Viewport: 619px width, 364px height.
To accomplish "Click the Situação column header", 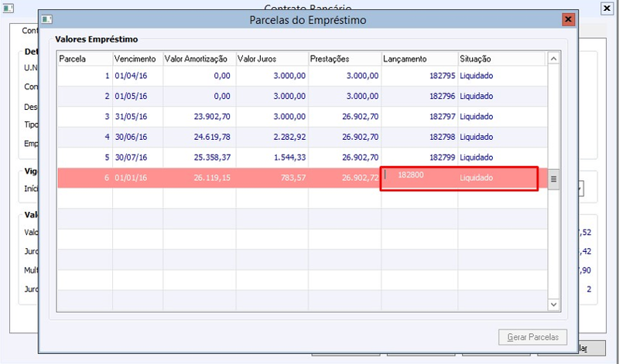I will pyautogui.click(x=501, y=59).
